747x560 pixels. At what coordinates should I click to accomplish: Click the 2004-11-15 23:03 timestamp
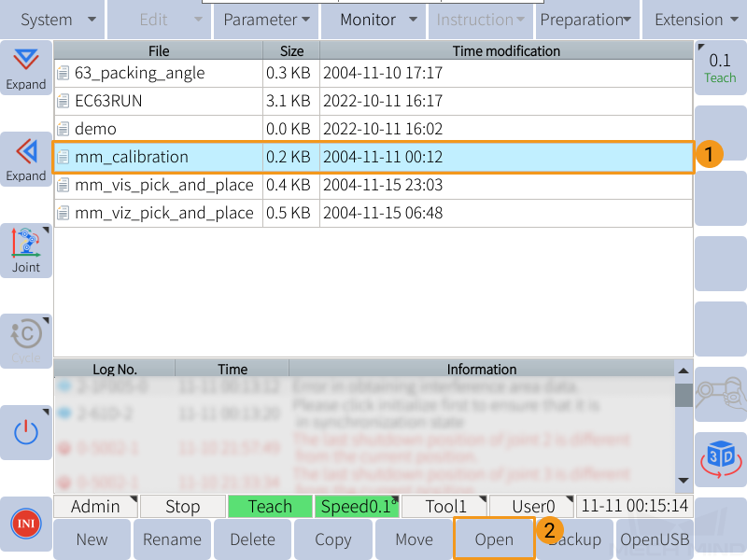tap(383, 185)
